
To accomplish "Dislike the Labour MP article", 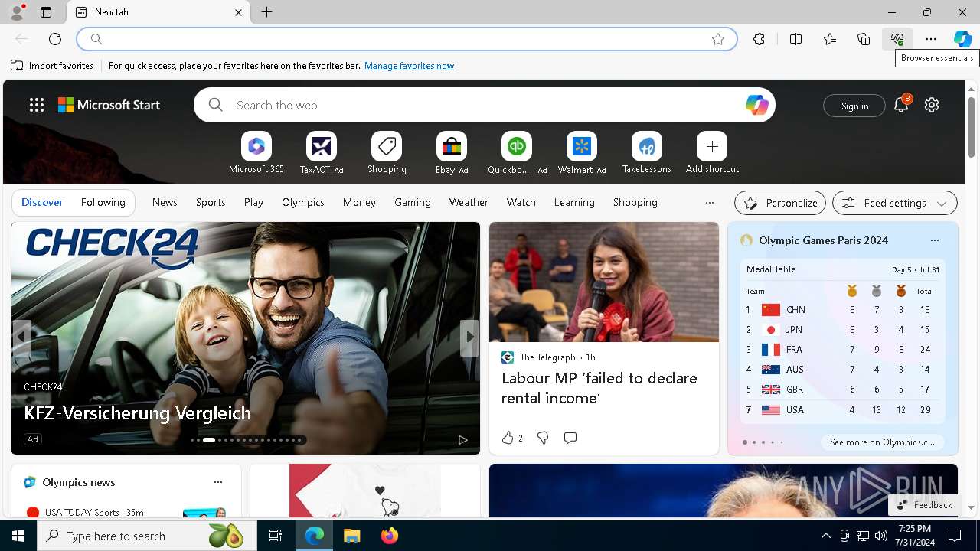I will tap(543, 438).
